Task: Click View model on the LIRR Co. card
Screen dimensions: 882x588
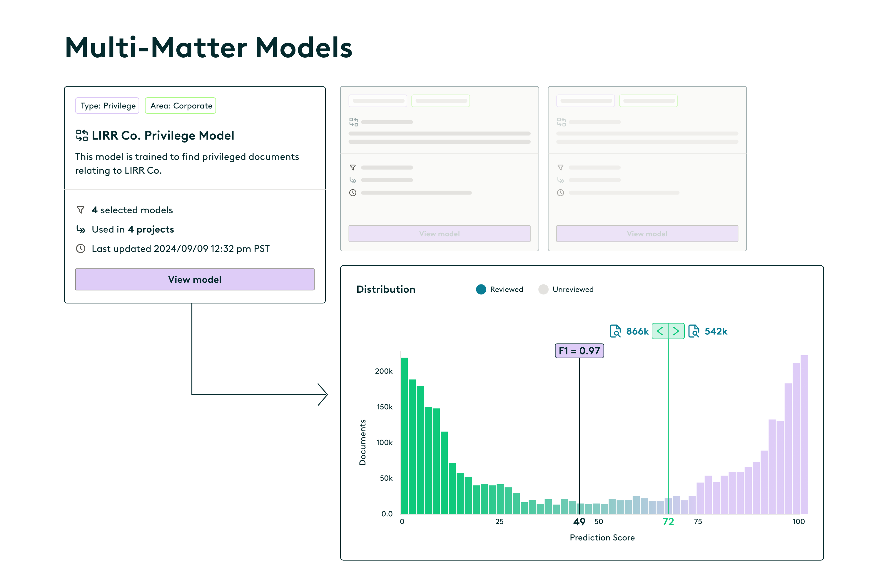Action: click(195, 279)
